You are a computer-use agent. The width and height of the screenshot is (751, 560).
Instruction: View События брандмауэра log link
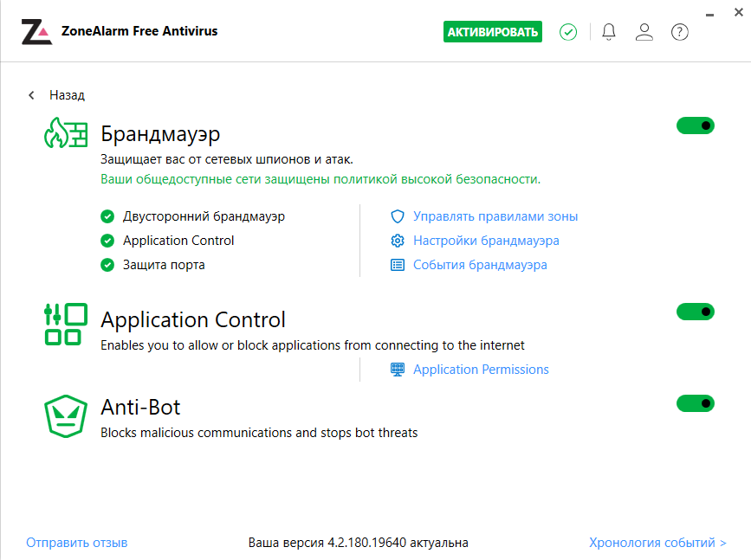pos(479,265)
